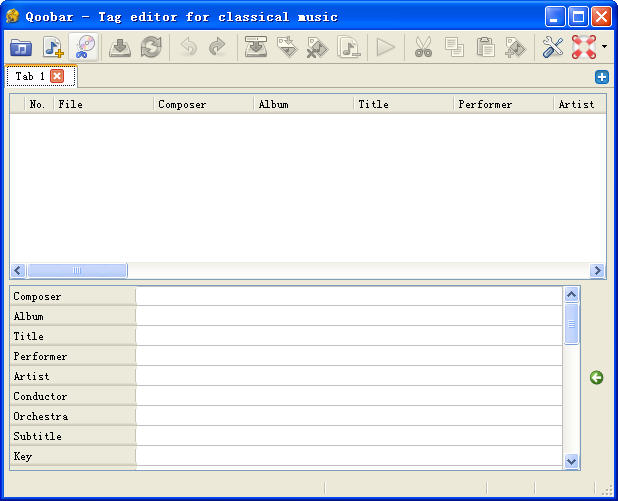Click the tag panel scroll down arrow

click(571, 461)
